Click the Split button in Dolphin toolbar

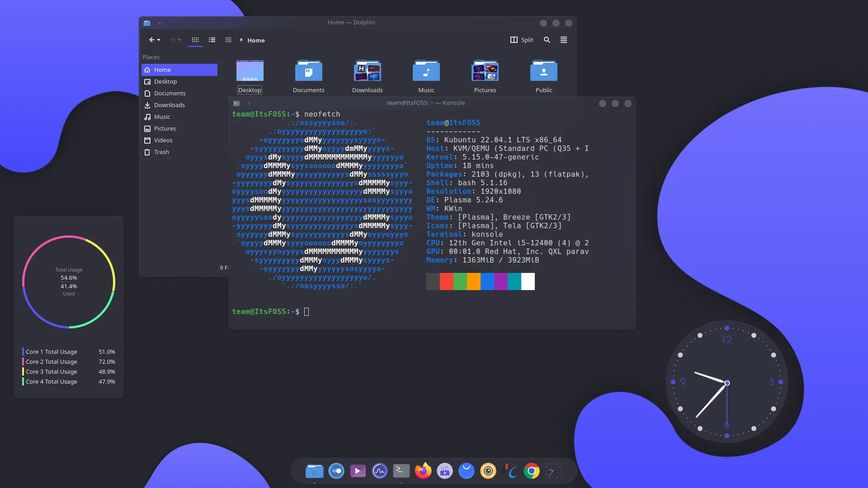(521, 40)
